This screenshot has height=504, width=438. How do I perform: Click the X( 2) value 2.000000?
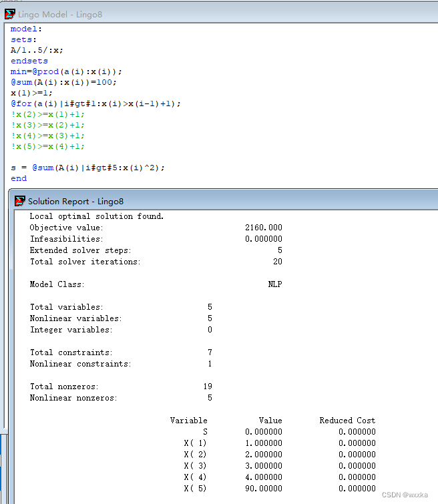263,455
